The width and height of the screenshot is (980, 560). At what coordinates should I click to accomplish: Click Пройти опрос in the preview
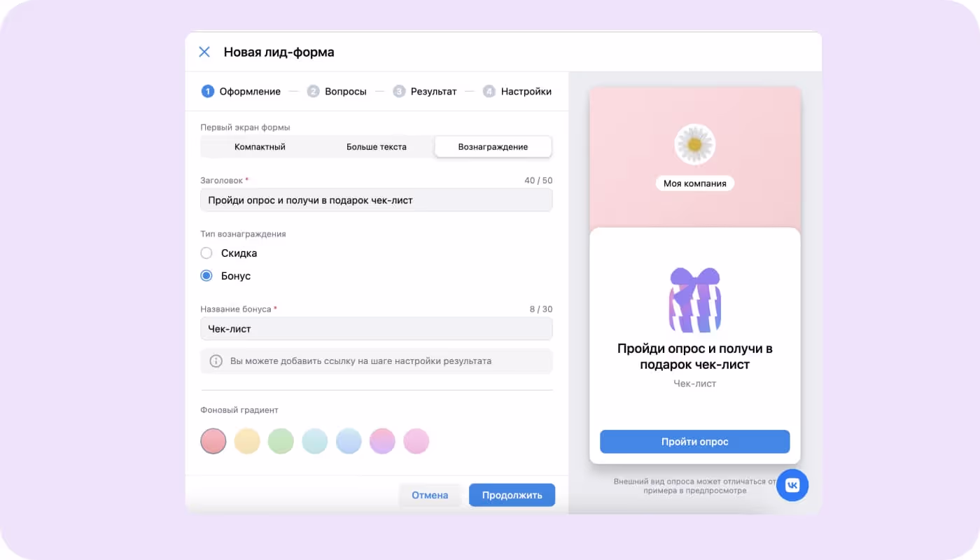tap(694, 442)
